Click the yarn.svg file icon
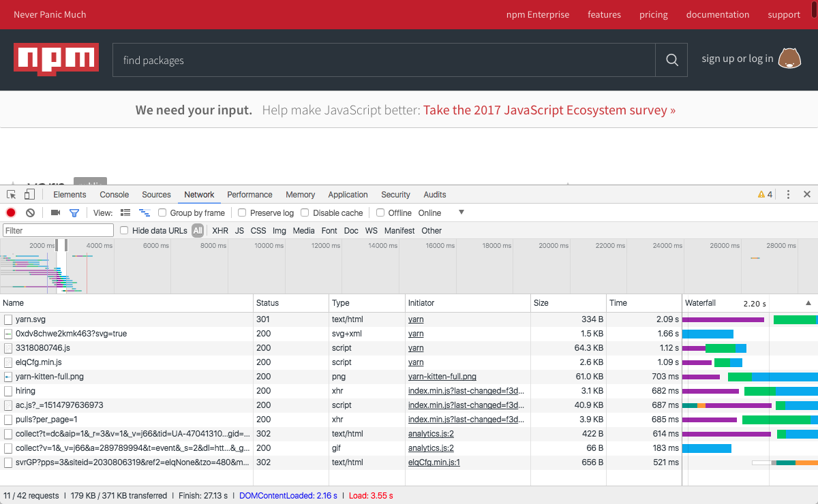Viewport: 818px width, 504px height. click(8, 319)
